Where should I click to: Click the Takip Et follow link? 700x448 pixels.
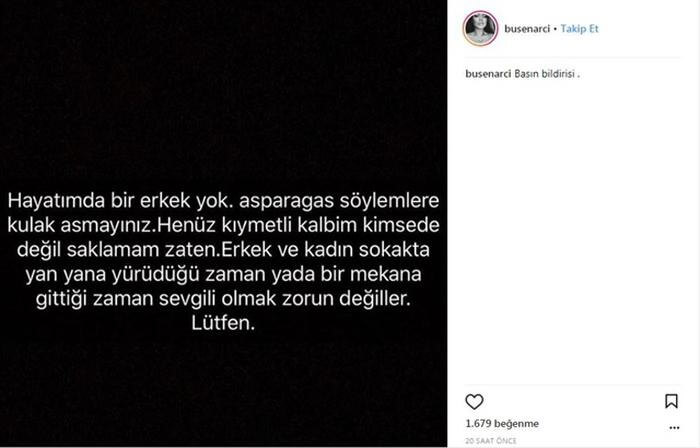pos(579,29)
